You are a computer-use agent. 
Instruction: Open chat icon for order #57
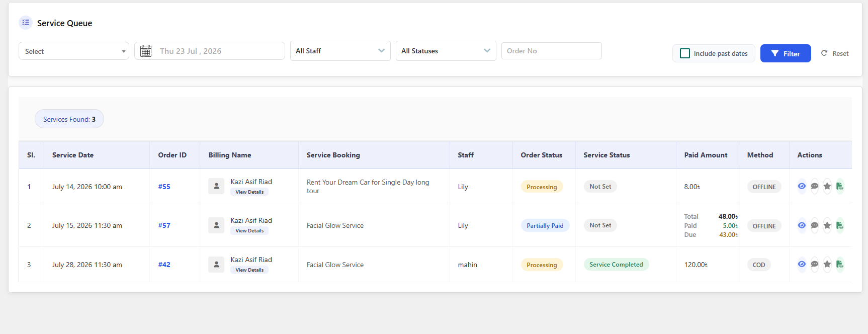coord(814,225)
